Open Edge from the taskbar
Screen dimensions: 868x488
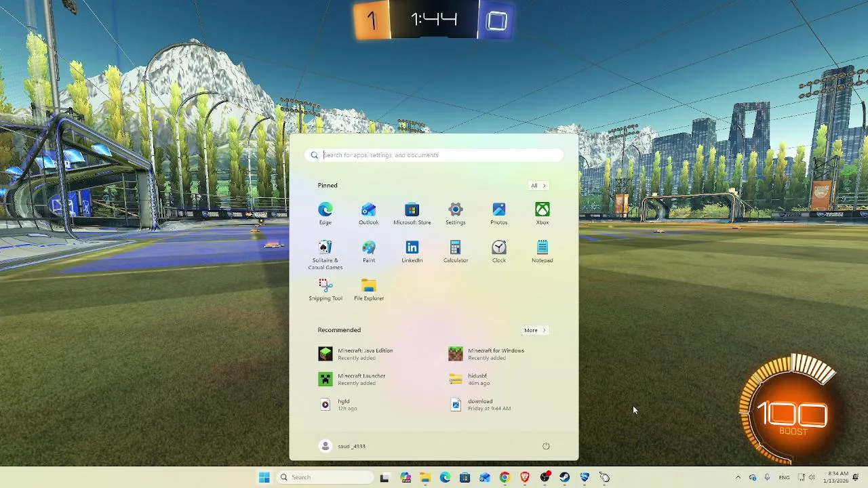445,477
